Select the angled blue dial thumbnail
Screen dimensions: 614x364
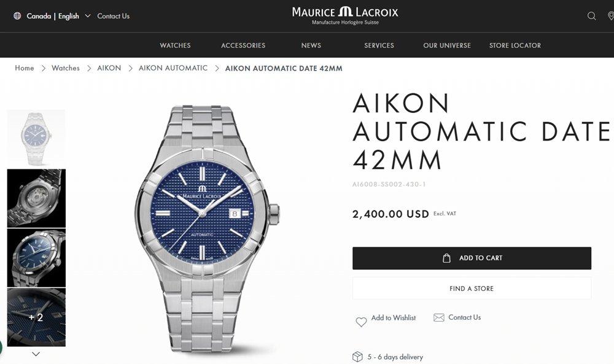click(36, 258)
